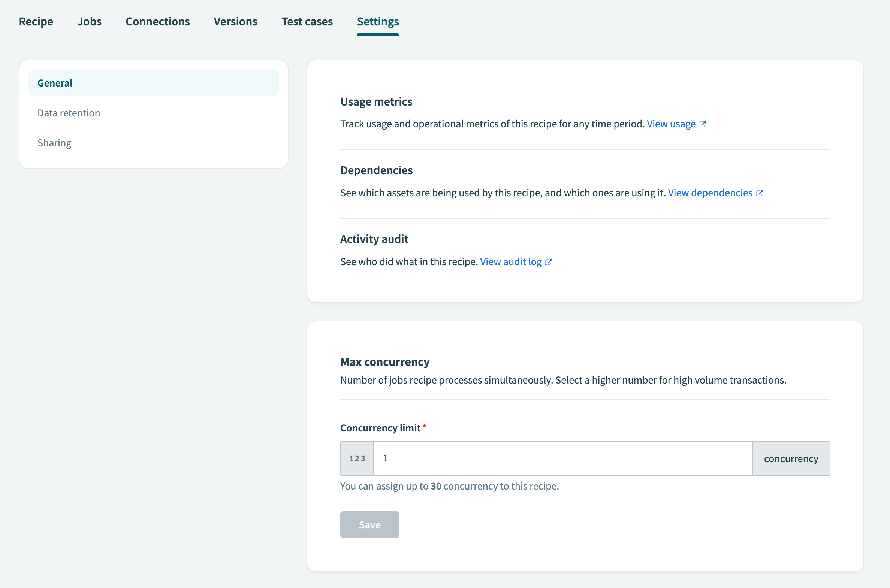This screenshot has height=588, width=890.
Task: Click external link icon beside View audit log
Action: (548, 262)
